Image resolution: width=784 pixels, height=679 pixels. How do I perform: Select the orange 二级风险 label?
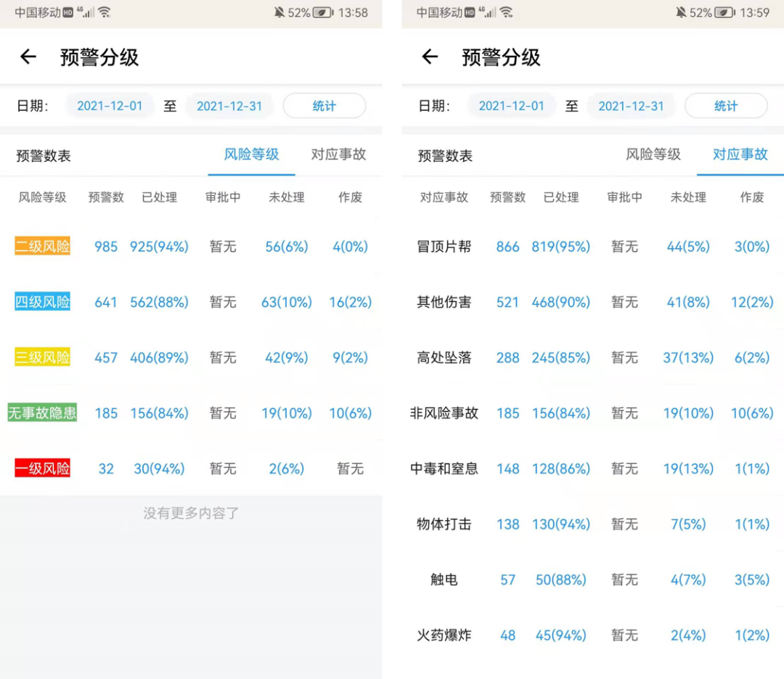(43, 247)
